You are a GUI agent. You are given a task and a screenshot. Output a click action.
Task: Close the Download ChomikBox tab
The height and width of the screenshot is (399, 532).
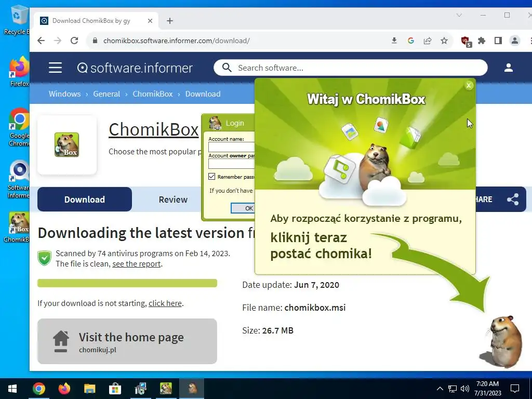(150, 21)
